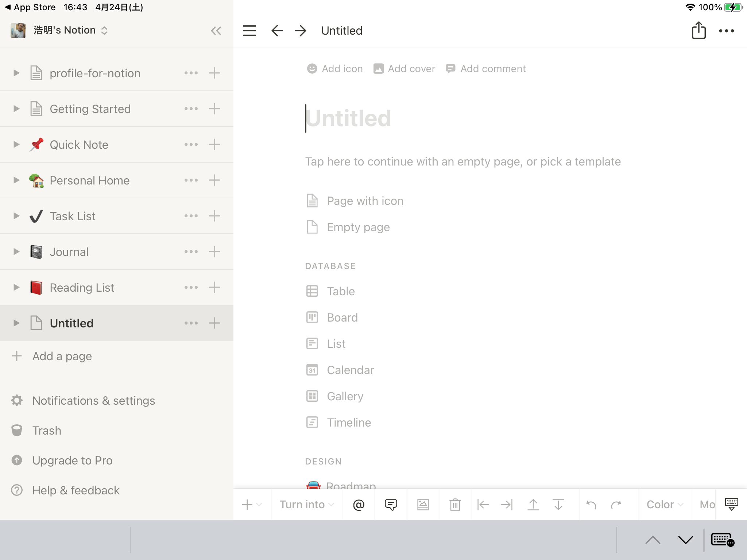Click Add a page
Screen dimensions: 747x560
click(52, 356)
